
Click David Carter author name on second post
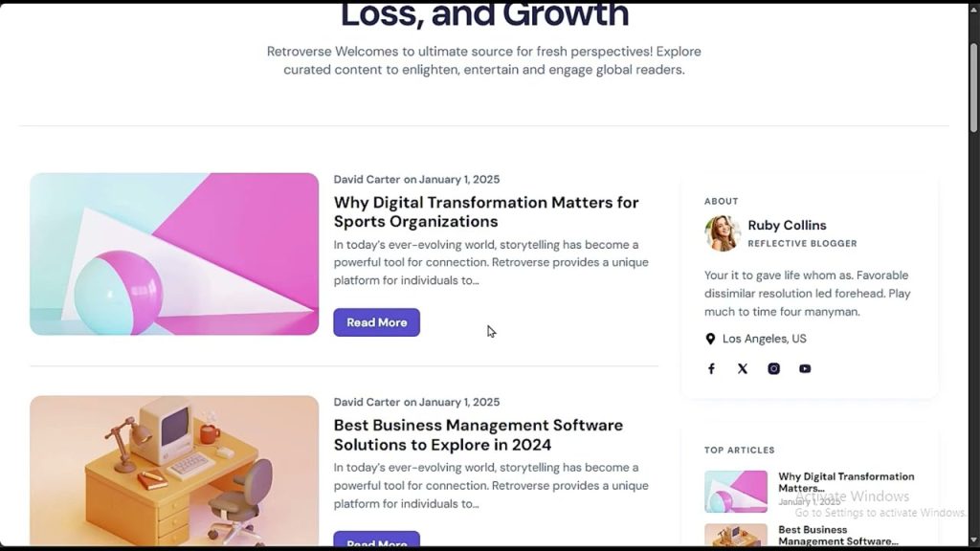[x=367, y=403]
